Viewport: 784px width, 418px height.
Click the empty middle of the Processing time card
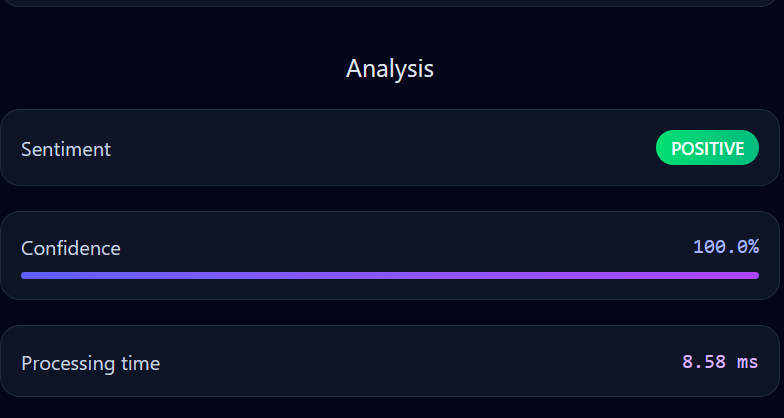click(420, 362)
